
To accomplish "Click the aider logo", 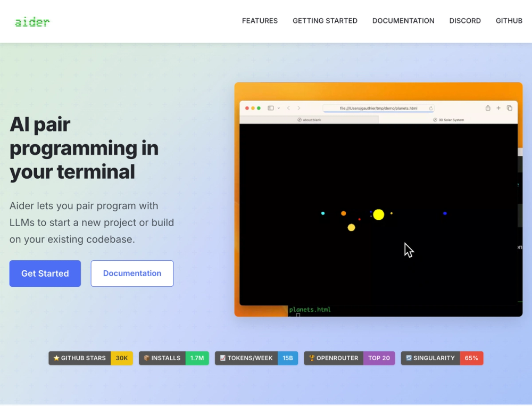I will pyautogui.click(x=32, y=22).
